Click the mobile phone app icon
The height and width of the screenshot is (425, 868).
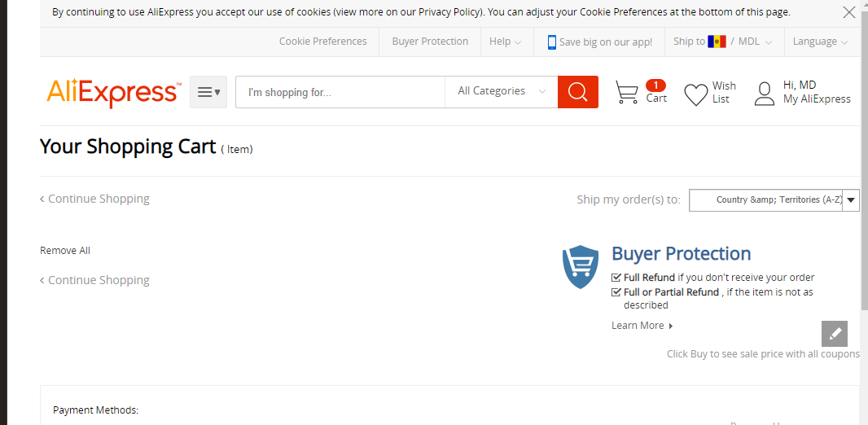551,42
